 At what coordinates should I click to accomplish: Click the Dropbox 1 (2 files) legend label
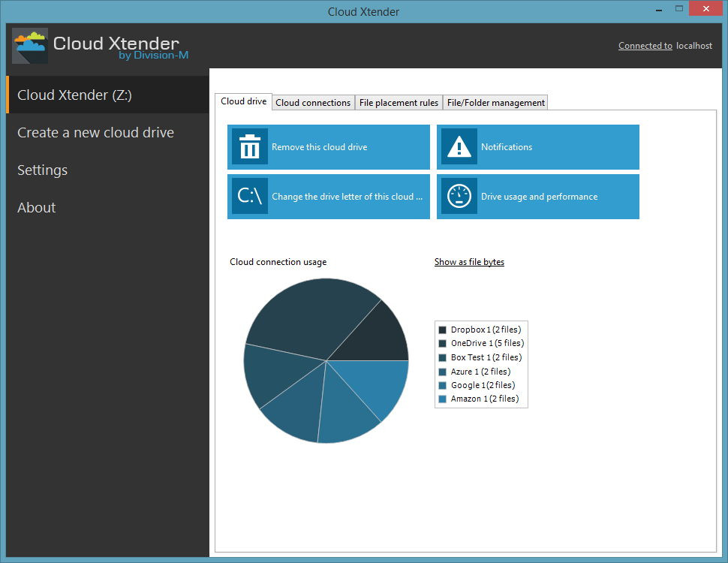coord(486,330)
